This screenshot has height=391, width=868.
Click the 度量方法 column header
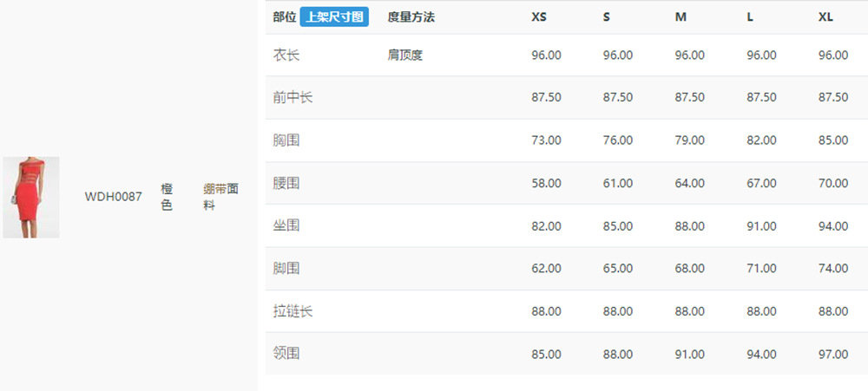[411, 17]
